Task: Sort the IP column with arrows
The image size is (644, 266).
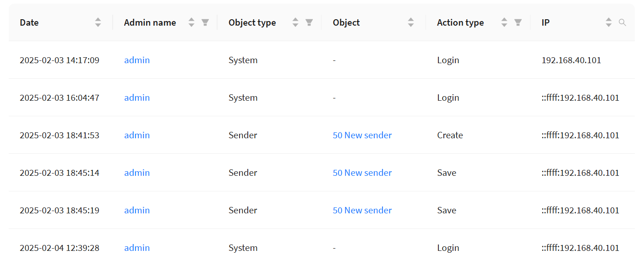Action: tap(608, 22)
